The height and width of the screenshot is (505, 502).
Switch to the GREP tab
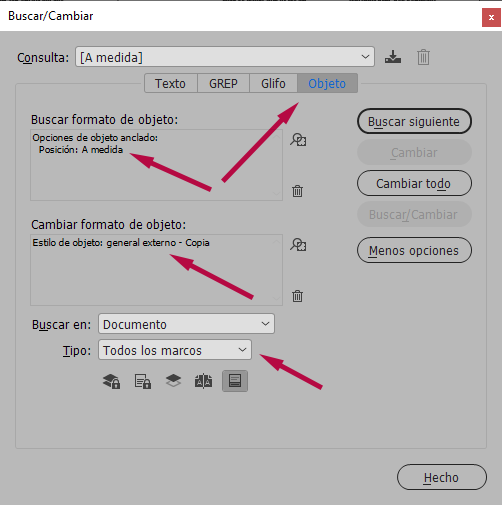(223, 83)
